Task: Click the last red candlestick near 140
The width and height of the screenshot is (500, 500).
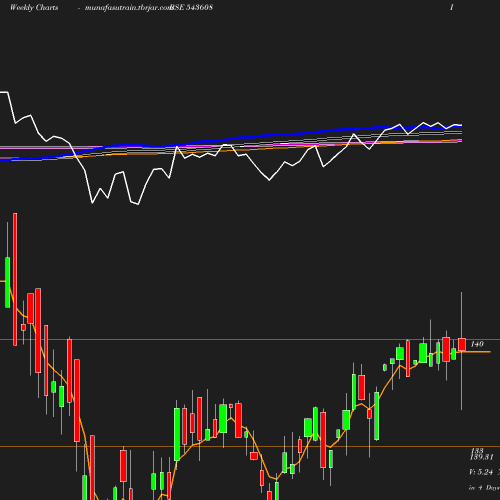Action: [x=462, y=344]
